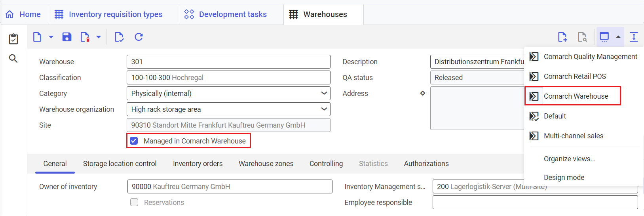Viewport: 644px width, 216px height.
Task: Click the Validate document icon
Action: click(x=119, y=37)
